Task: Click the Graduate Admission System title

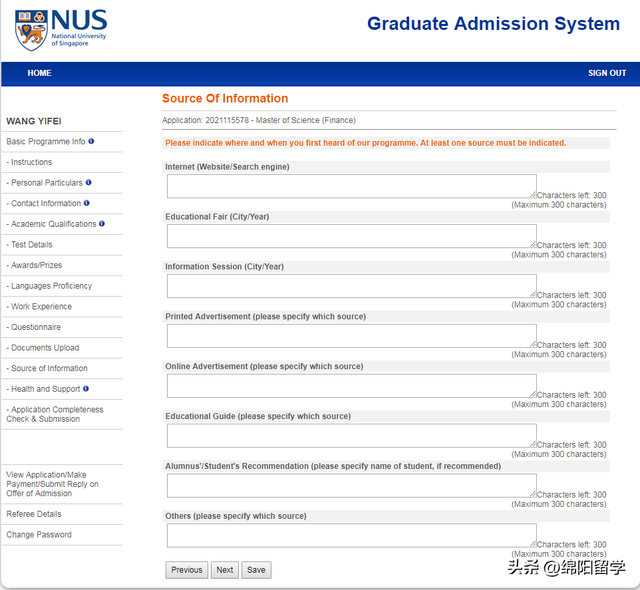Action: click(x=493, y=24)
